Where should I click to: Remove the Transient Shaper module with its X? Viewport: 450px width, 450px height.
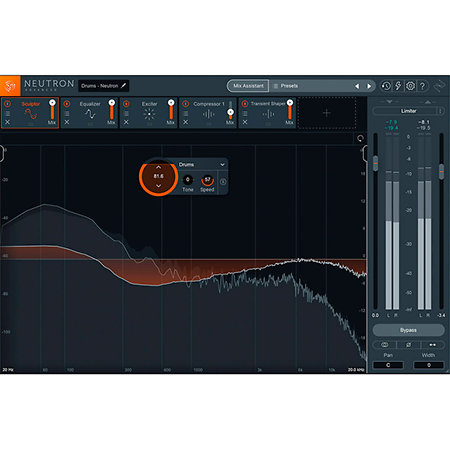tap(245, 122)
